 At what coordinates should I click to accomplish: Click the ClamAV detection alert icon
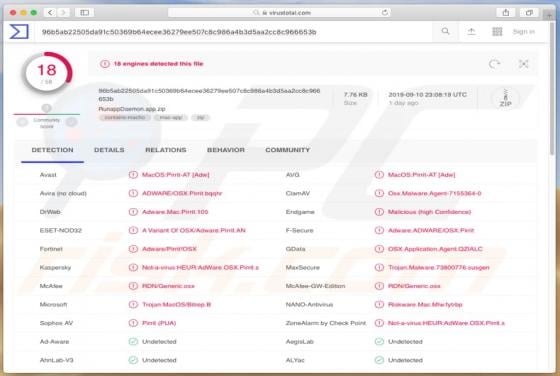[379, 193]
